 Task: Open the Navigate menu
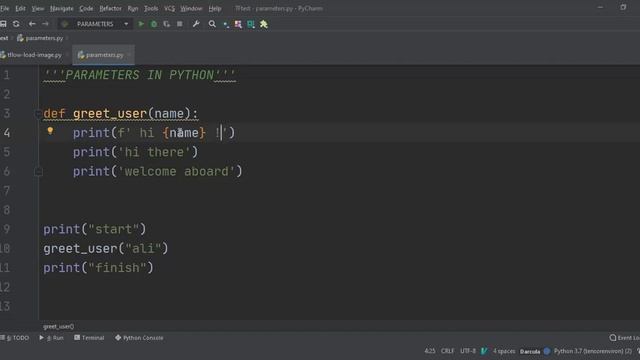[62, 8]
